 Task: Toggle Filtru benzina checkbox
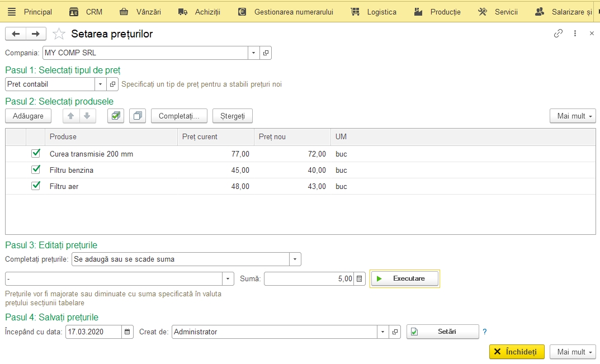(x=36, y=169)
